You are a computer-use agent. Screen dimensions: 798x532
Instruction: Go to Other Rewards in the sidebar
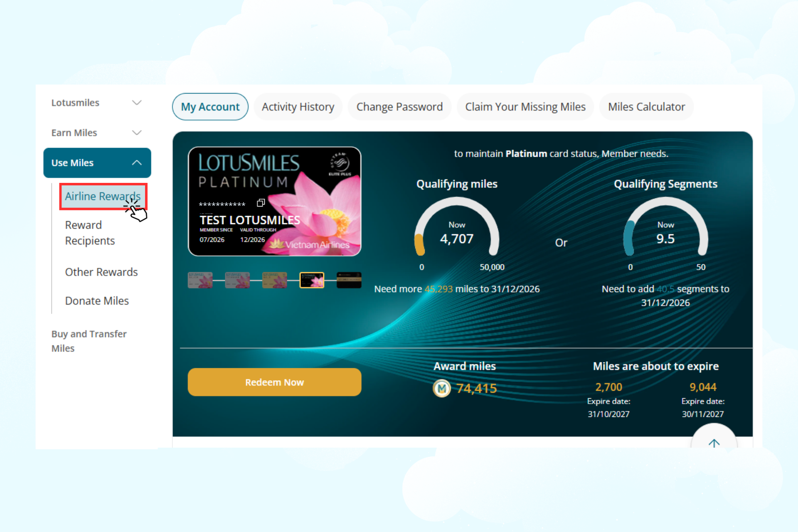point(101,272)
